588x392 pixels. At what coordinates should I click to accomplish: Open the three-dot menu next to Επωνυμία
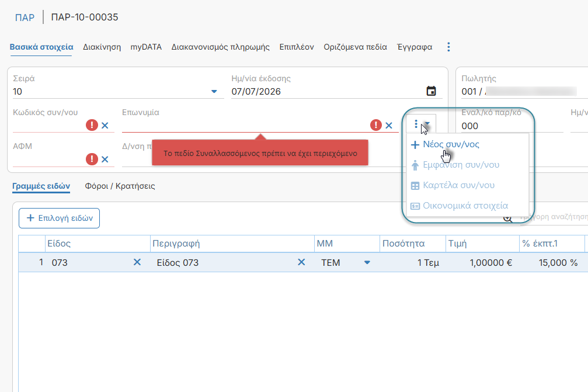(416, 124)
